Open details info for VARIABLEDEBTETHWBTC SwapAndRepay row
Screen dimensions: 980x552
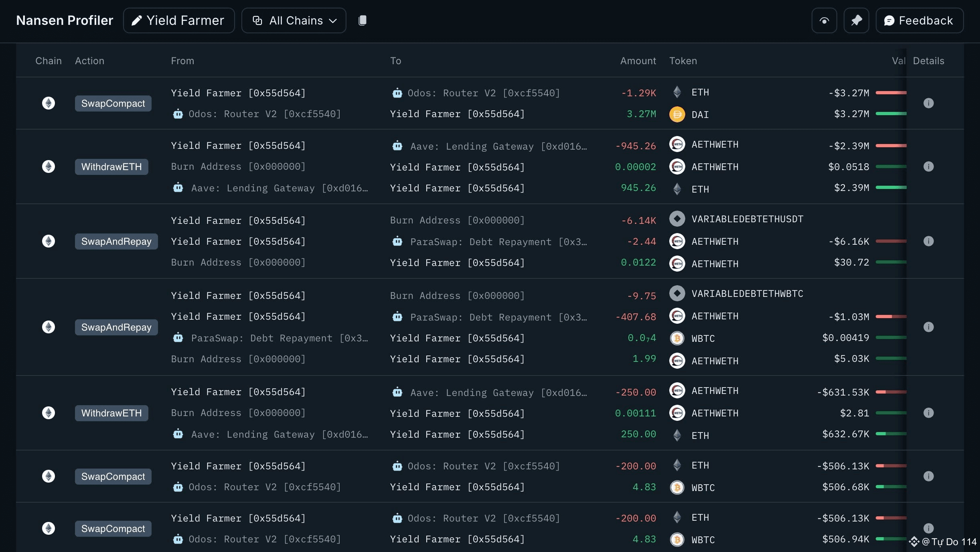(x=928, y=327)
